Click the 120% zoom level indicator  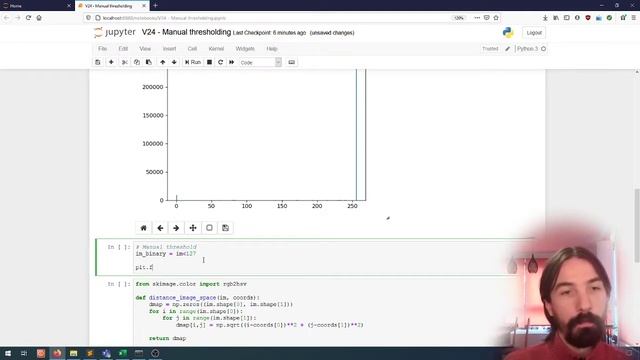[x=459, y=18]
